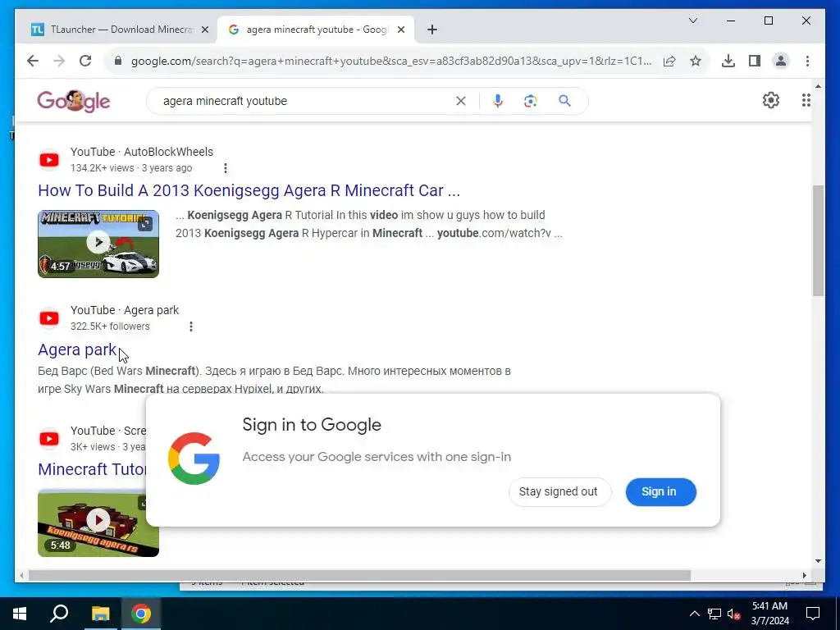Show hidden system tray icons
This screenshot has width=840, height=630.
tap(694, 614)
